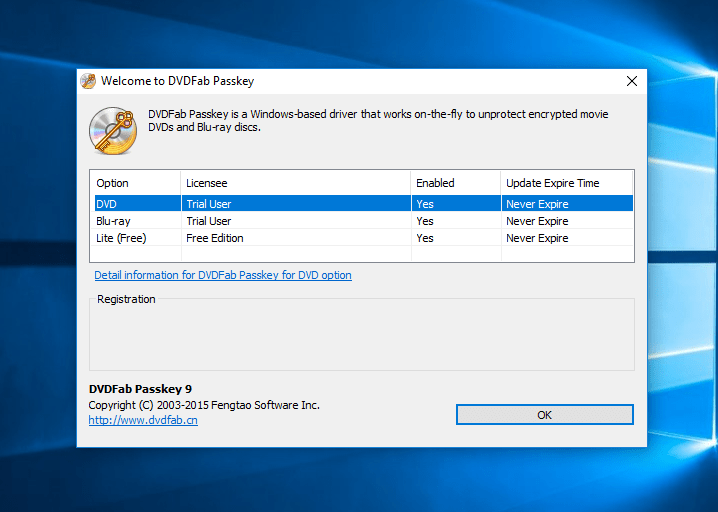Open detail information for DVD option link
Image resolution: width=718 pixels, height=512 pixels.
223,275
